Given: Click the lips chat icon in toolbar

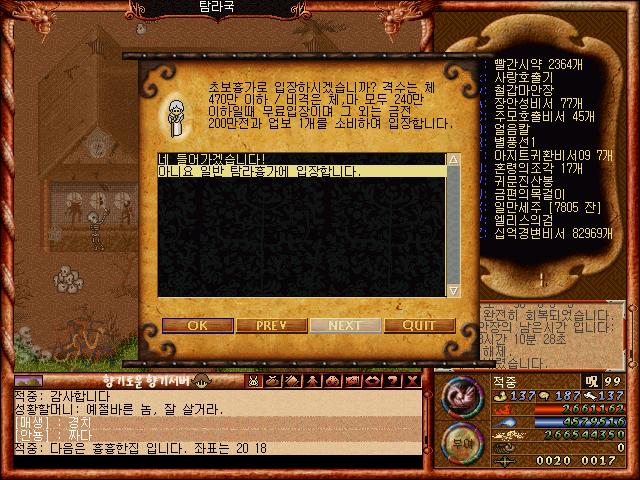Looking at the screenshot, I should 373,381.
